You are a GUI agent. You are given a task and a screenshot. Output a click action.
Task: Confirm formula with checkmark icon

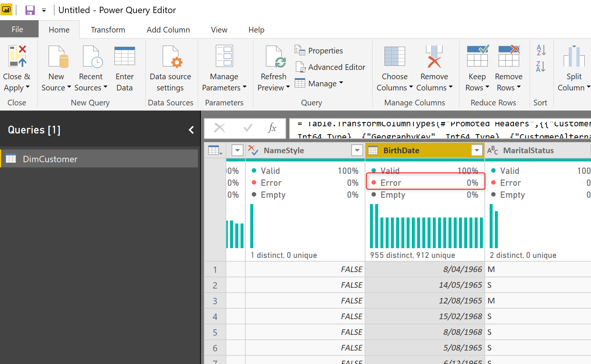[248, 128]
